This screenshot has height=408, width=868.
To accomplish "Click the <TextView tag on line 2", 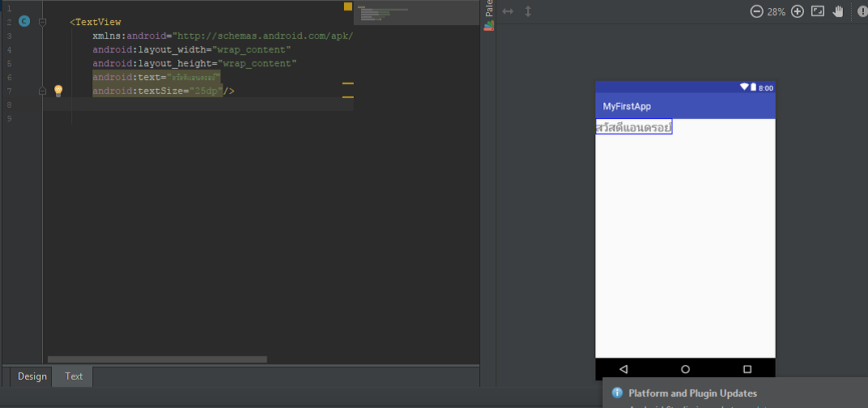I will 96,22.
